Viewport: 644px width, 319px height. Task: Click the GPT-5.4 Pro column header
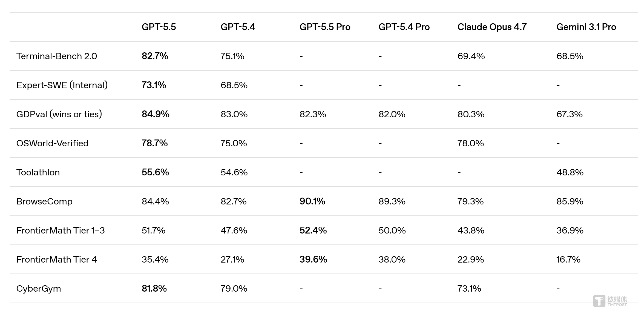coord(404,27)
